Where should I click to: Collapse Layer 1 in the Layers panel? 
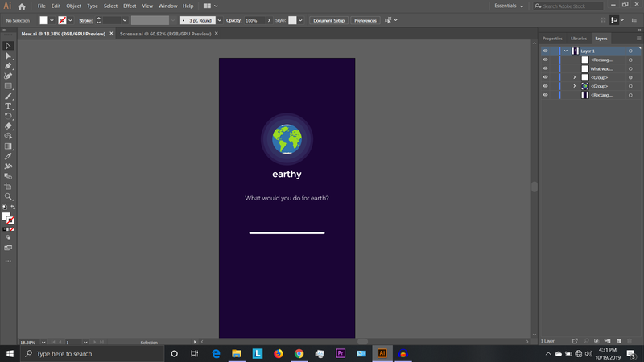[566, 51]
